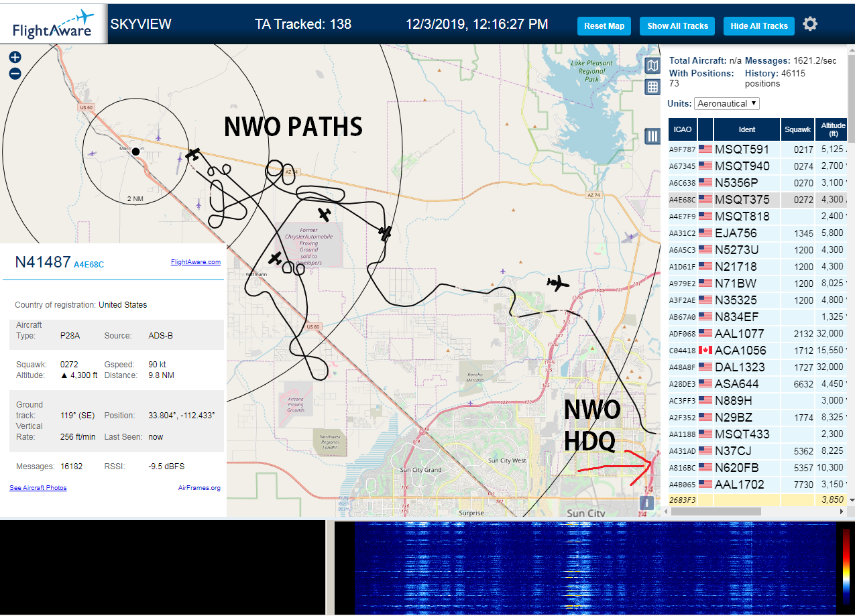Select the N5356P aircraft row

tap(758, 183)
